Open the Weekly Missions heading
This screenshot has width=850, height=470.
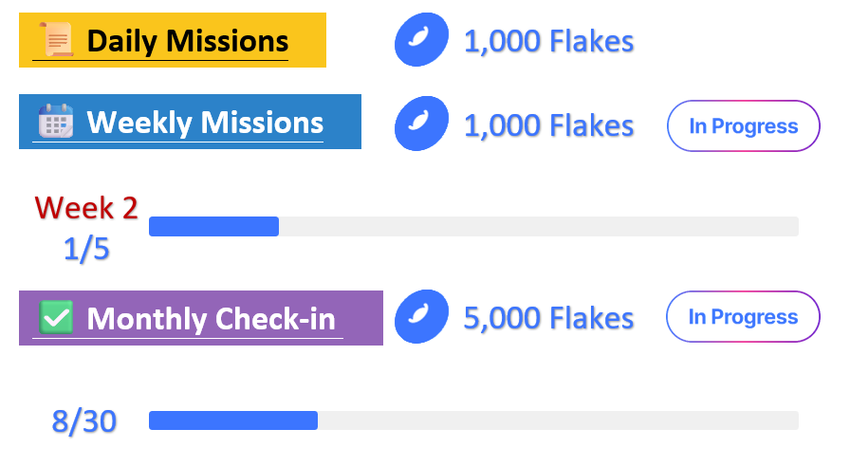[x=205, y=122]
